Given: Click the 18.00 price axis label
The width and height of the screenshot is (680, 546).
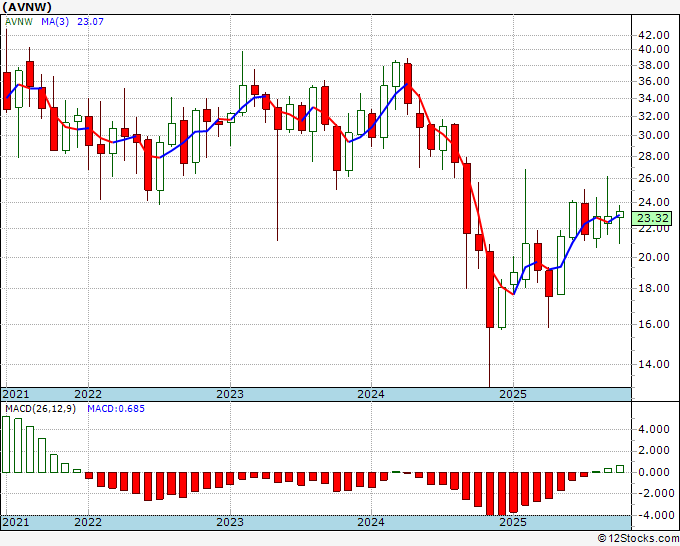Looking at the screenshot, I should click(654, 288).
